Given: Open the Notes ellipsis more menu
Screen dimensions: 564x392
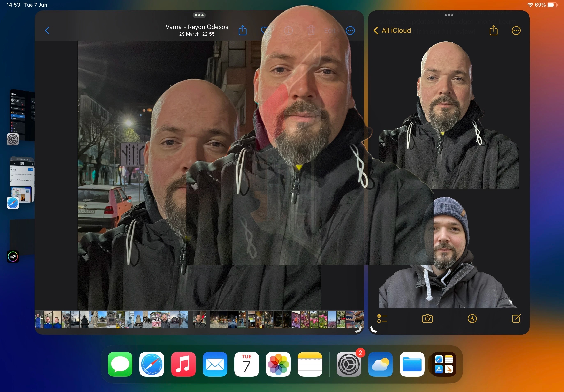Looking at the screenshot, I should click(516, 30).
